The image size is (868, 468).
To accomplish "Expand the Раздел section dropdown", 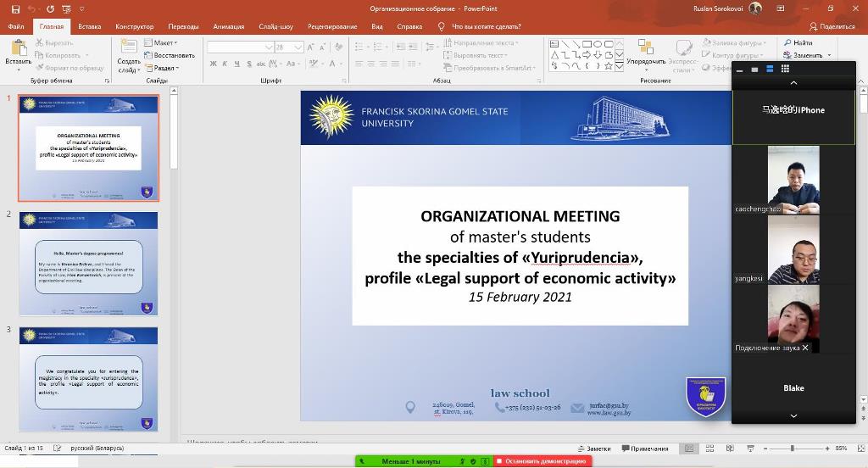I will (x=162, y=68).
